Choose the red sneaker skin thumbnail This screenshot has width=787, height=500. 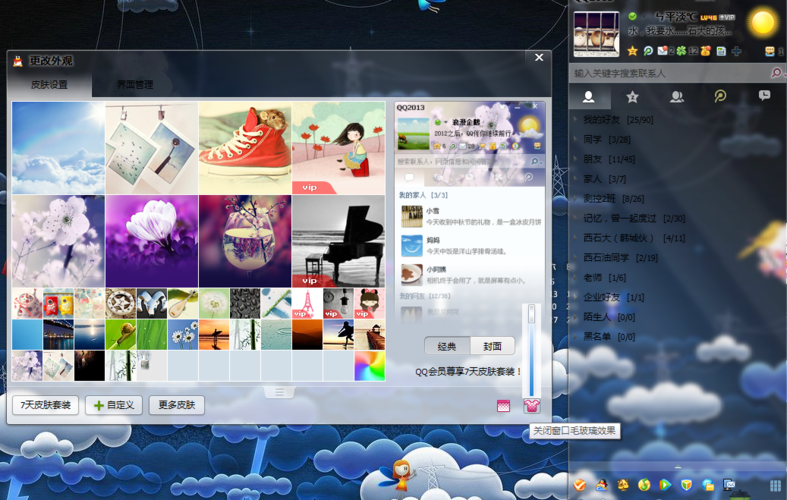coord(244,147)
